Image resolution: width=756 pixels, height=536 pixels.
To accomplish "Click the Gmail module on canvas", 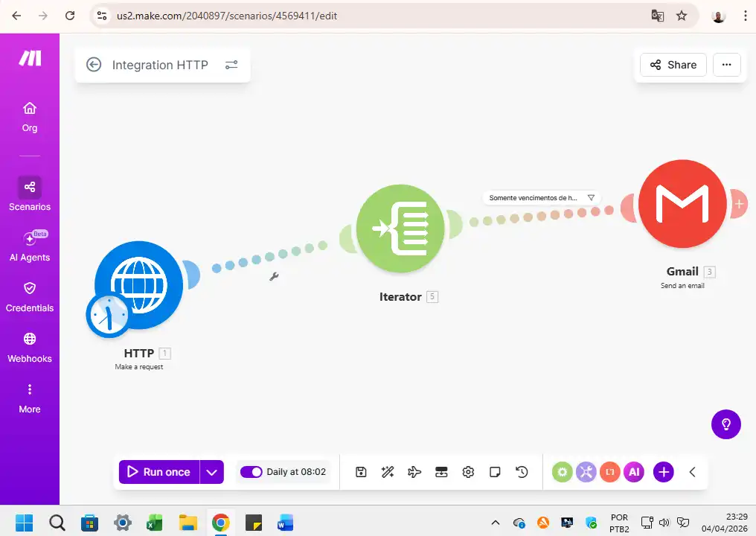I will pos(682,203).
